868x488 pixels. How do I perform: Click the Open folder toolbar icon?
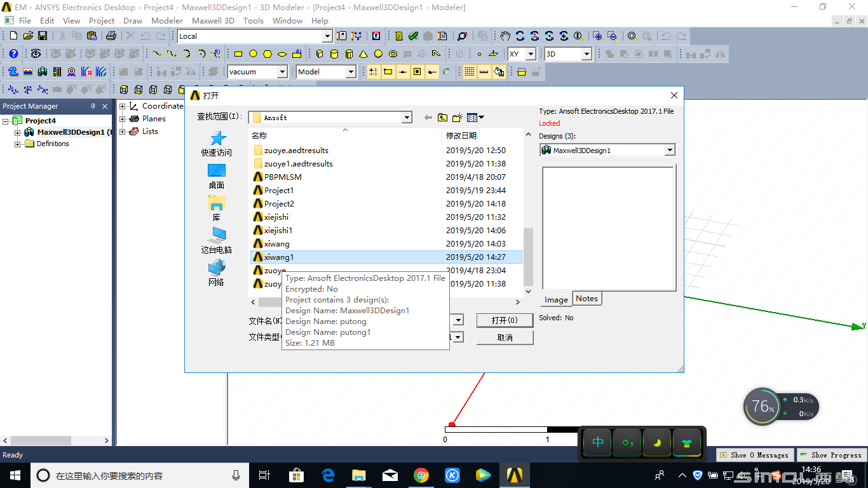click(x=28, y=36)
